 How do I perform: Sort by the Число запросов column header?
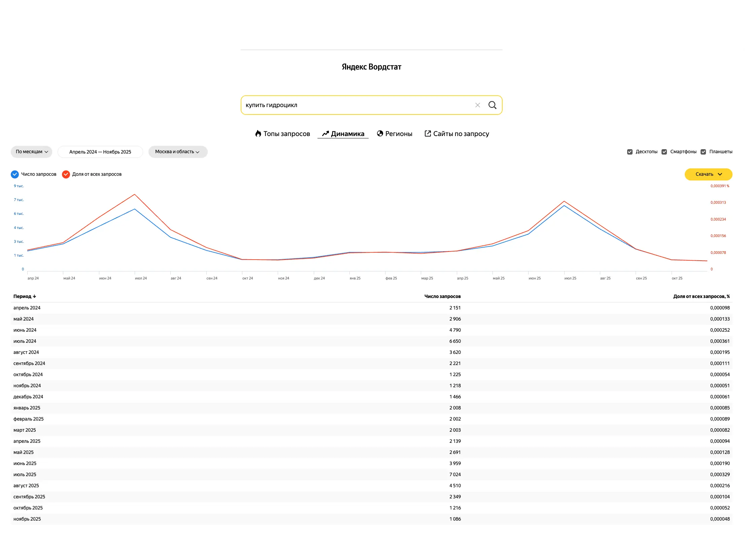click(442, 297)
